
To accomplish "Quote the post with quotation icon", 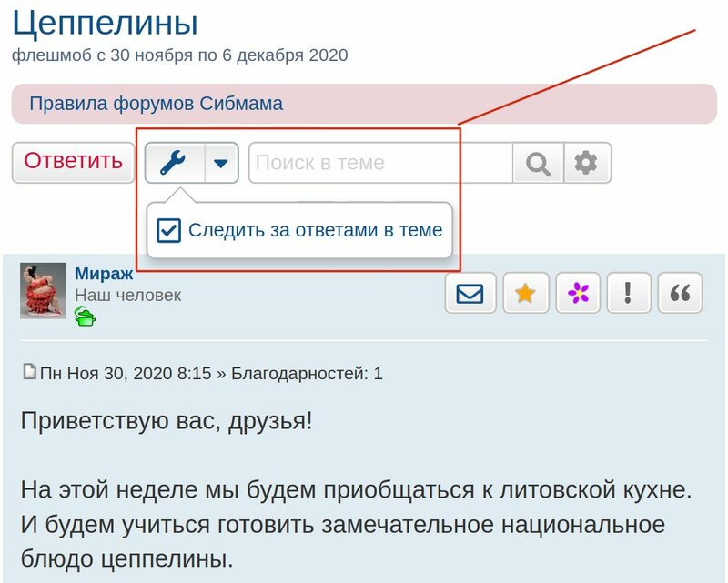I will 680,294.
